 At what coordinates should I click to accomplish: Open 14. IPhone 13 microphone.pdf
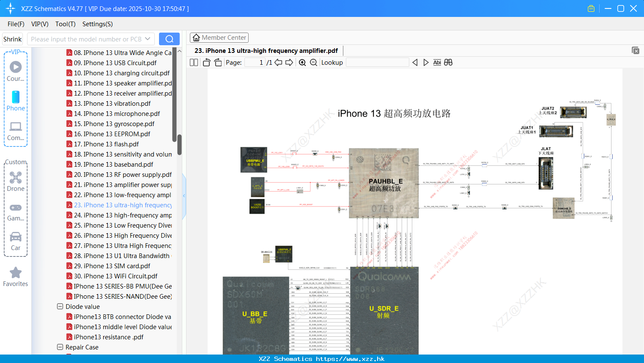point(113,114)
